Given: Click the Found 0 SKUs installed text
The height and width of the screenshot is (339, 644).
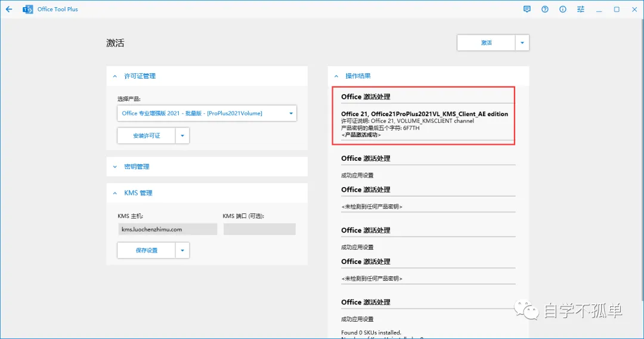Looking at the screenshot, I should 371,332.
